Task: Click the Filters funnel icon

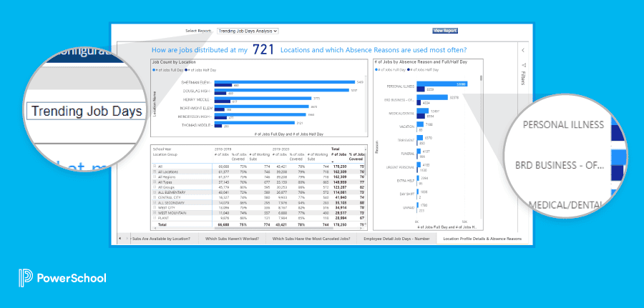Action: [x=523, y=65]
